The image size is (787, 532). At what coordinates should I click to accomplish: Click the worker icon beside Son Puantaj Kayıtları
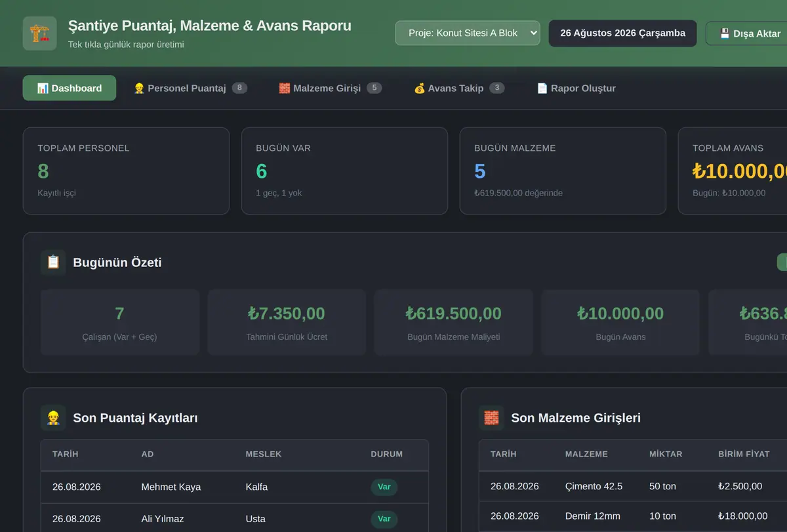pyautogui.click(x=53, y=418)
